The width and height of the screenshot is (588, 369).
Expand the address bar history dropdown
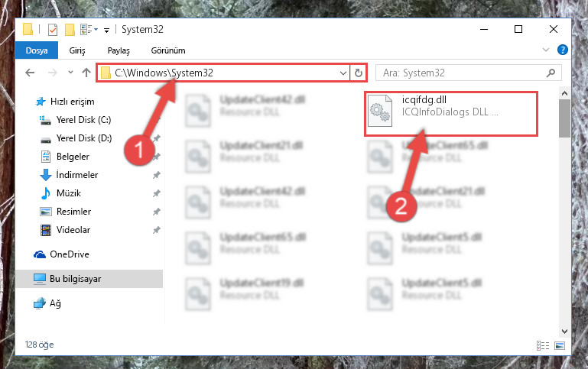(x=343, y=73)
